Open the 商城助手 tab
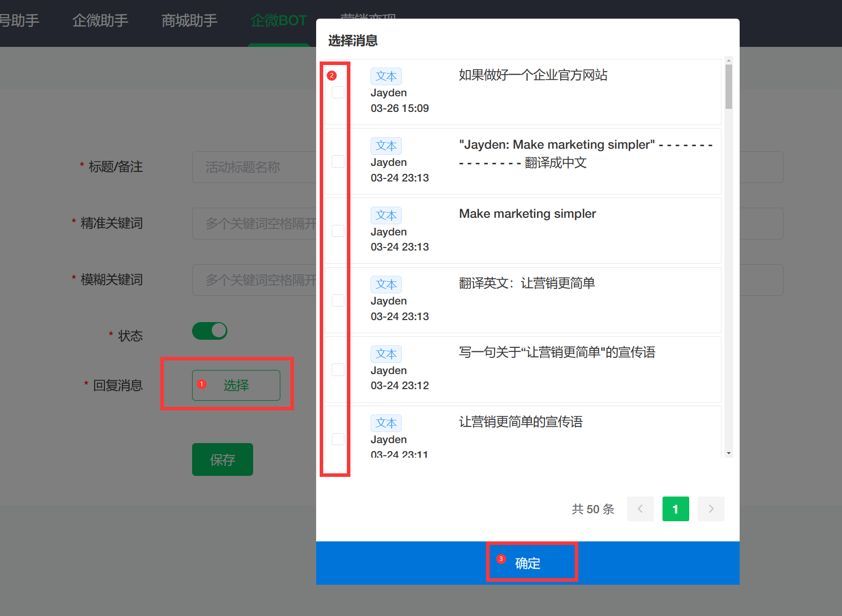Image resolution: width=842 pixels, height=616 pixels. 189,20
